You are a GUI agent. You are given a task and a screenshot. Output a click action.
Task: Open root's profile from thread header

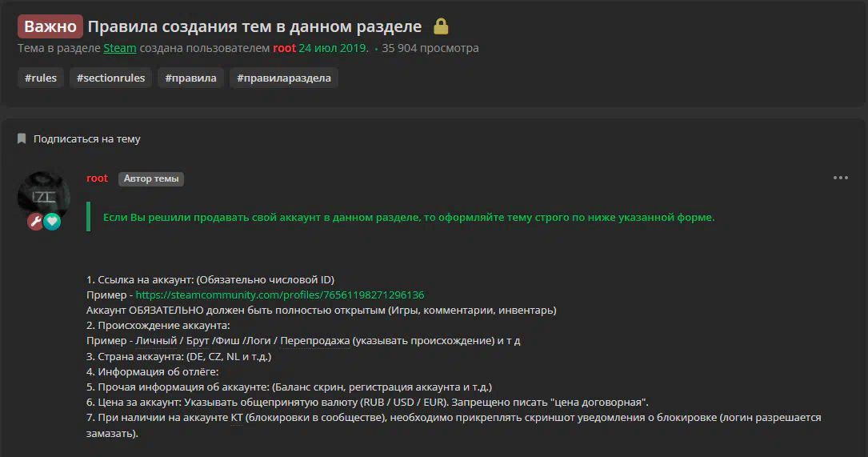(284, 48)
